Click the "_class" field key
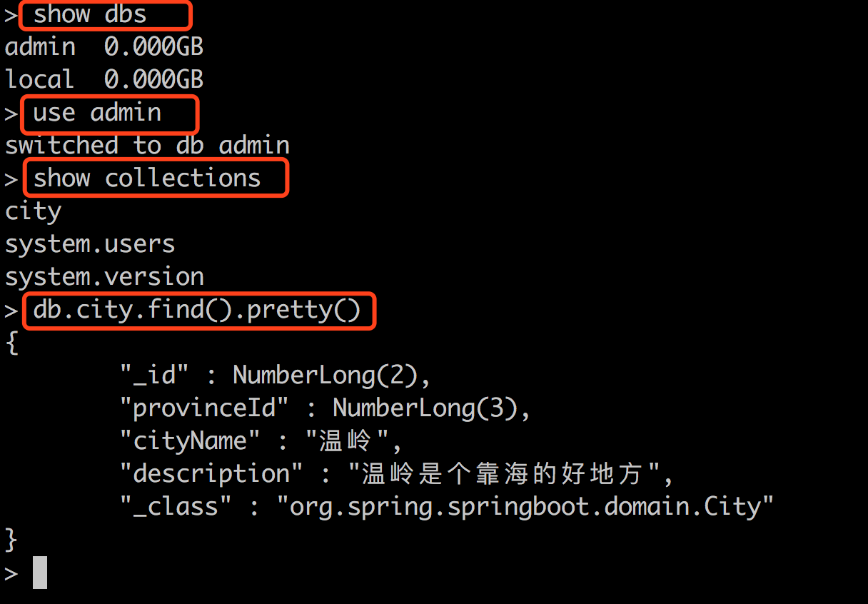 [176, 507]
